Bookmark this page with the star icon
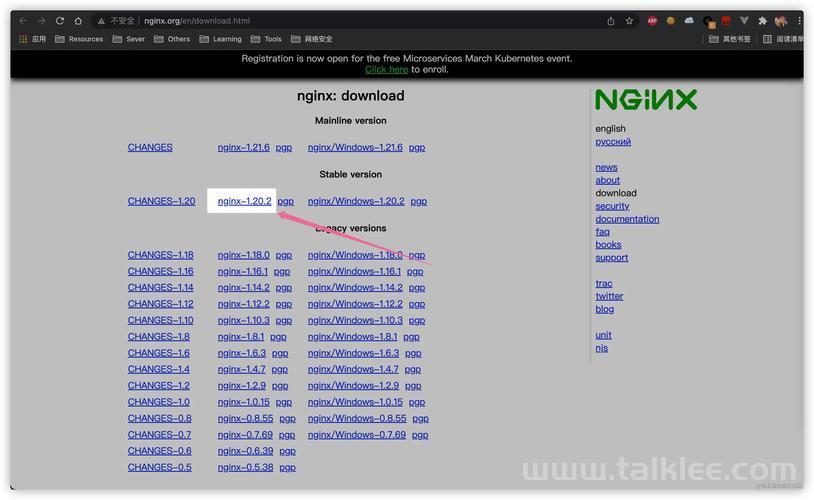Viewport: 814px width, 500px height. point(629,21)
